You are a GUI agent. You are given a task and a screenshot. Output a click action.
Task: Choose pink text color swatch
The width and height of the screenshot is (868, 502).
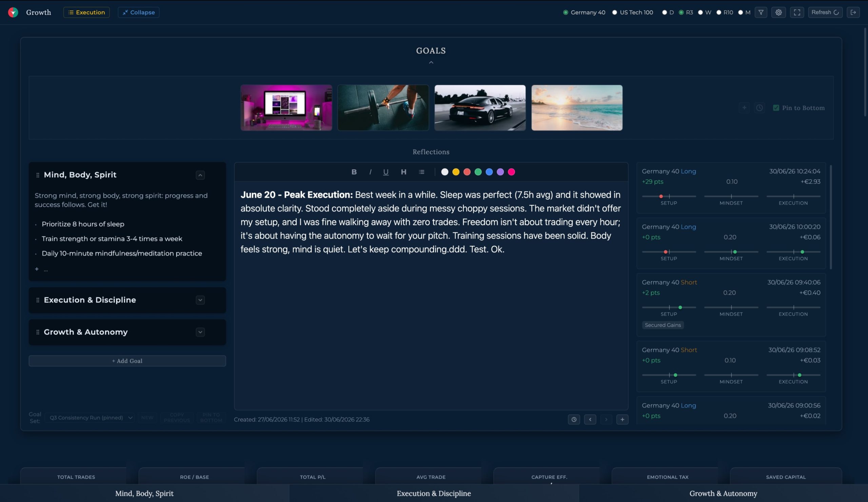[512, 172]
